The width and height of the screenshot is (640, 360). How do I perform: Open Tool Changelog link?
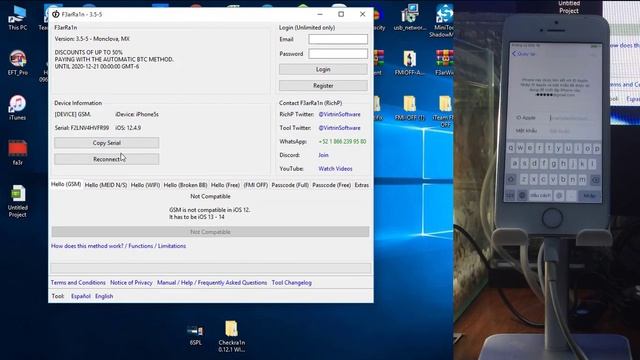pos(291,282)
